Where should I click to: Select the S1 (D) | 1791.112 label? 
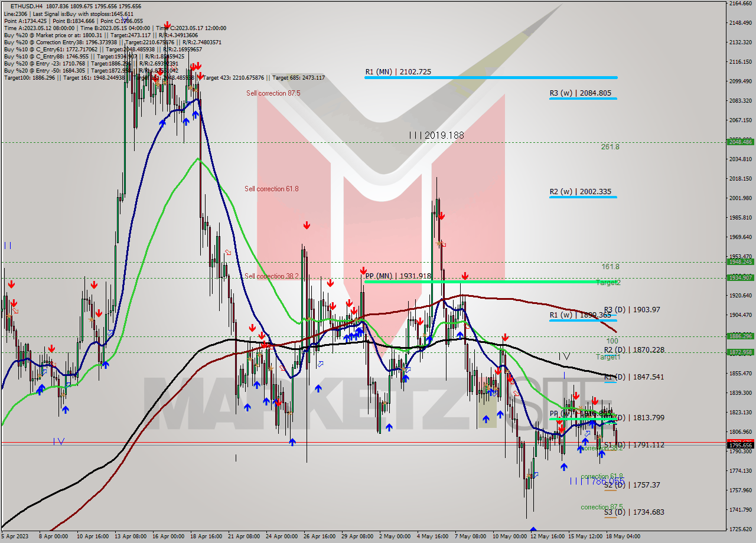point(634,445)
